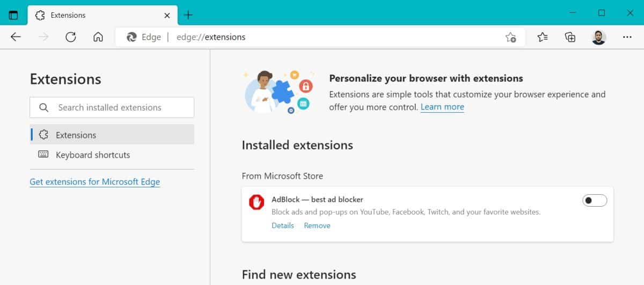The height and width of the screenshot is (285, 644).
Task: Click the AdBlock red hand icon
Action: point(257,202)
